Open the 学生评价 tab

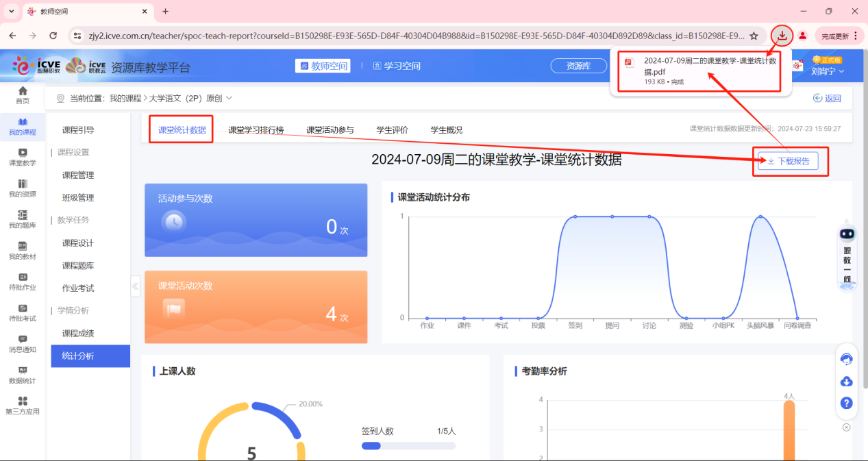393,127
